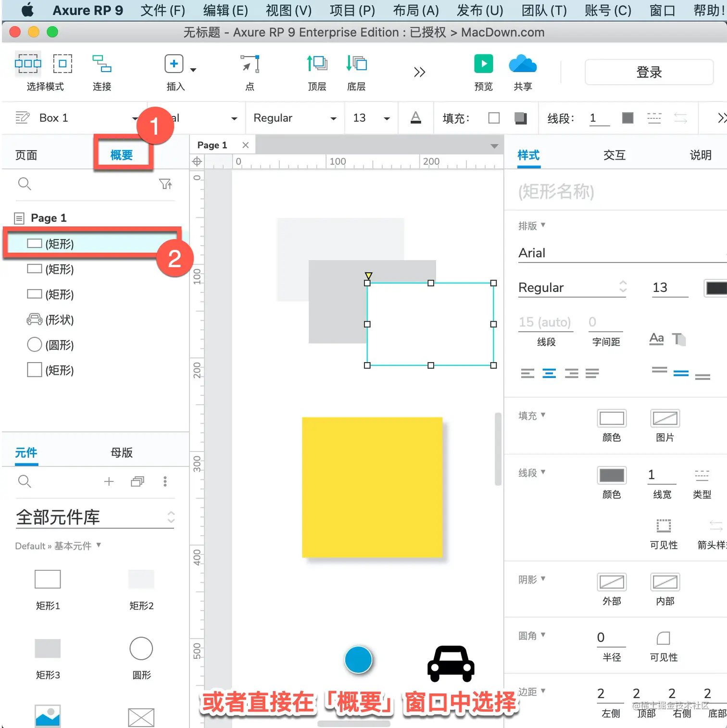Viewport: 727px width, 728px height.
Task: Select the contained selection mode icon
Action: (63, 63)
